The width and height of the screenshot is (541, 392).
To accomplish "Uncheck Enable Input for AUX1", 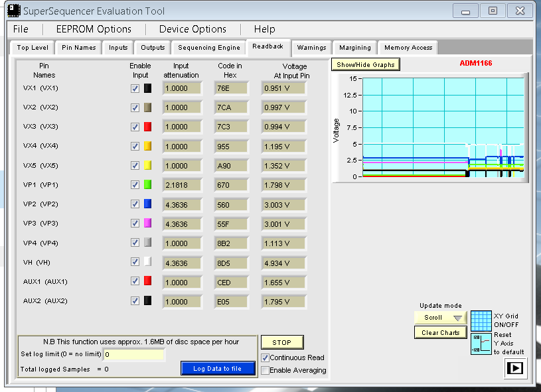I will point(135,282).
